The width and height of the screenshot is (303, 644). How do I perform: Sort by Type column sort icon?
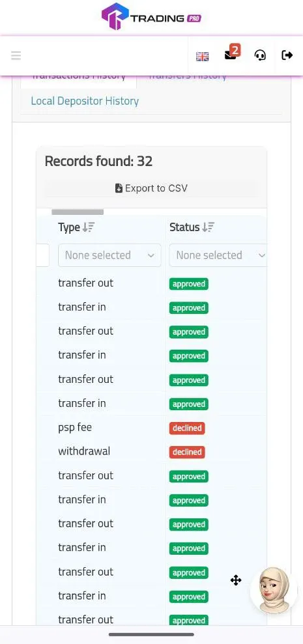point(89,227)
